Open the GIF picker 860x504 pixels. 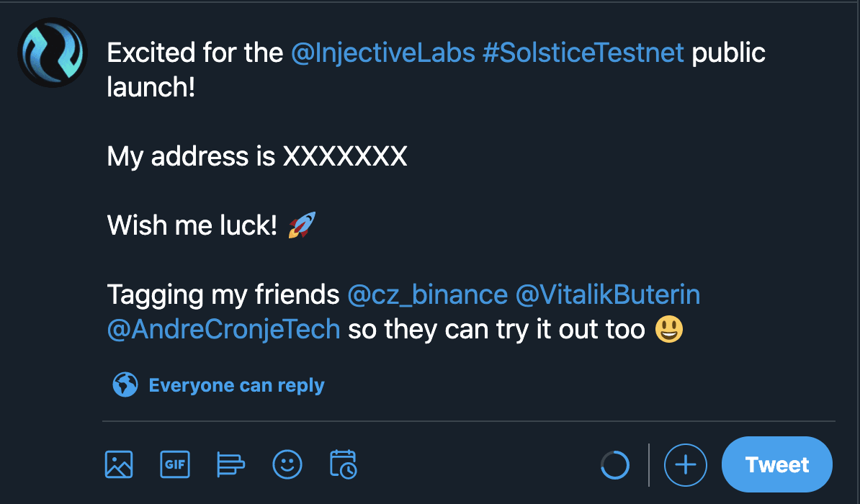point(174,464)
